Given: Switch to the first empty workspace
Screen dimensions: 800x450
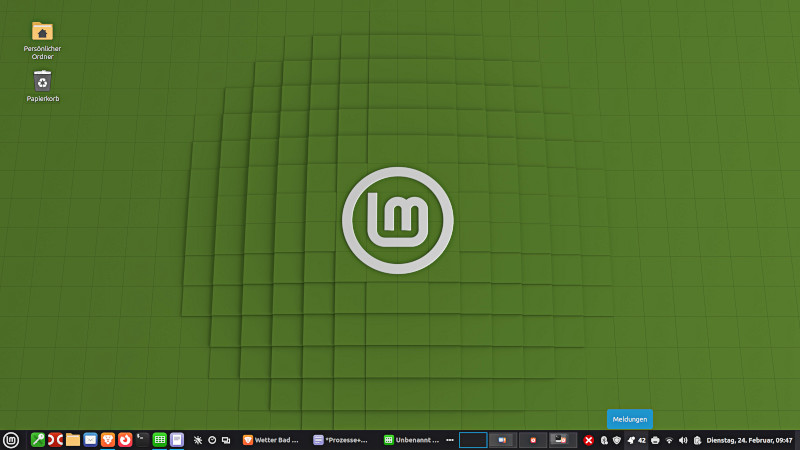Looking at the screenshot, I should pos(473,440).
